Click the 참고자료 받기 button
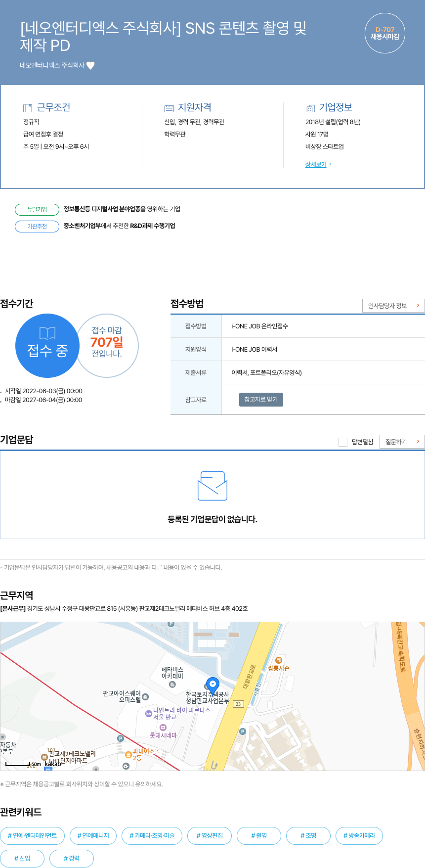The image size is (425, 868). tap(261, 399)
